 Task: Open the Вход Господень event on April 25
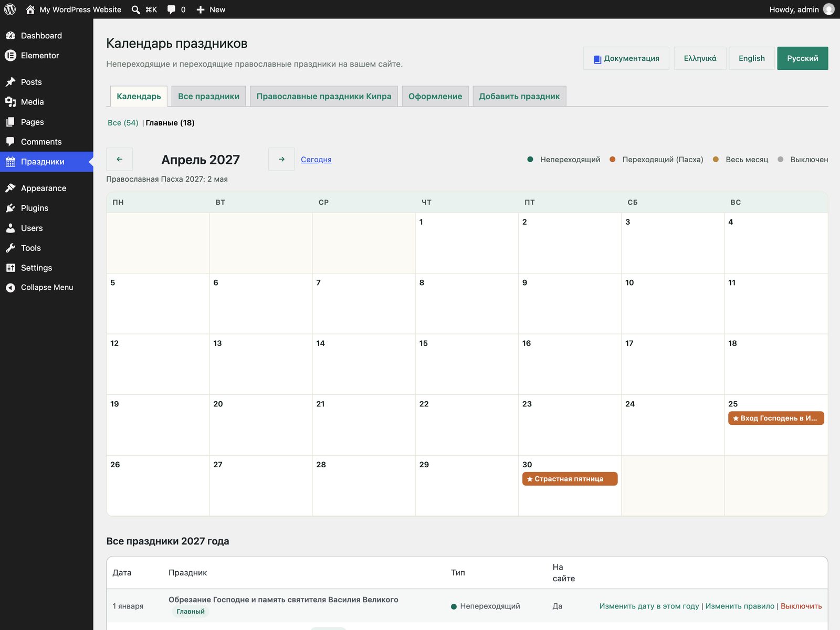tap(776, 418)
